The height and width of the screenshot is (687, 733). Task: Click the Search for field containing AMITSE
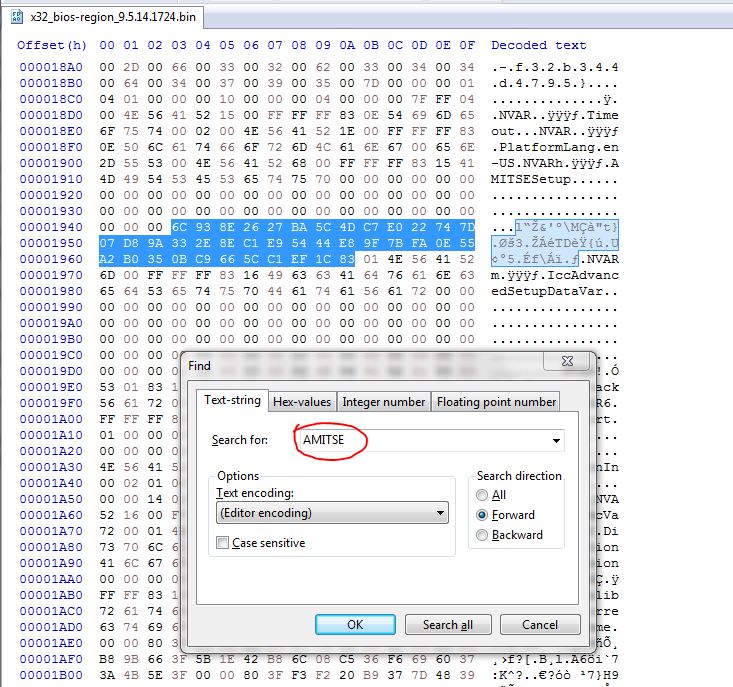pyautogui.click(x=429, y=440)
